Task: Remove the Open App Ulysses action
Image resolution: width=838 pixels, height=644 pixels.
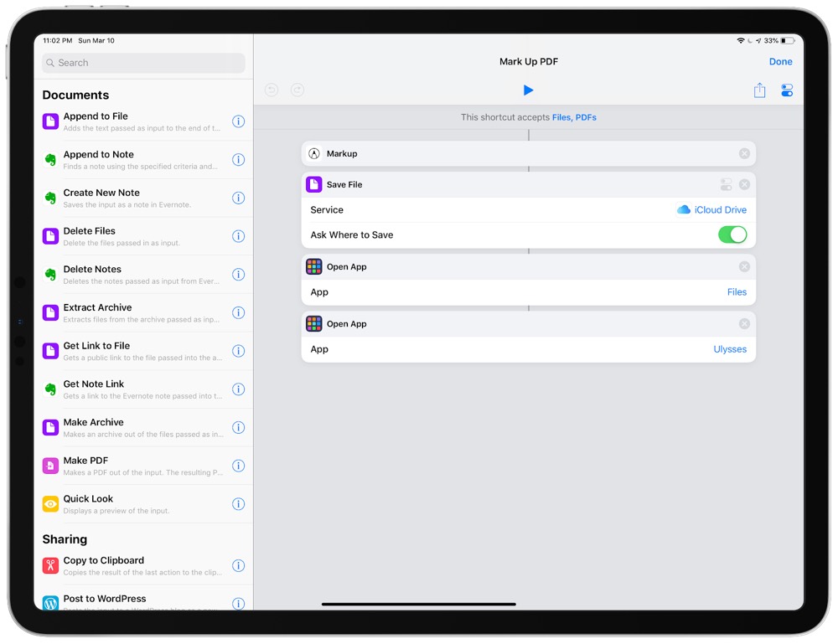Action: 744,324
